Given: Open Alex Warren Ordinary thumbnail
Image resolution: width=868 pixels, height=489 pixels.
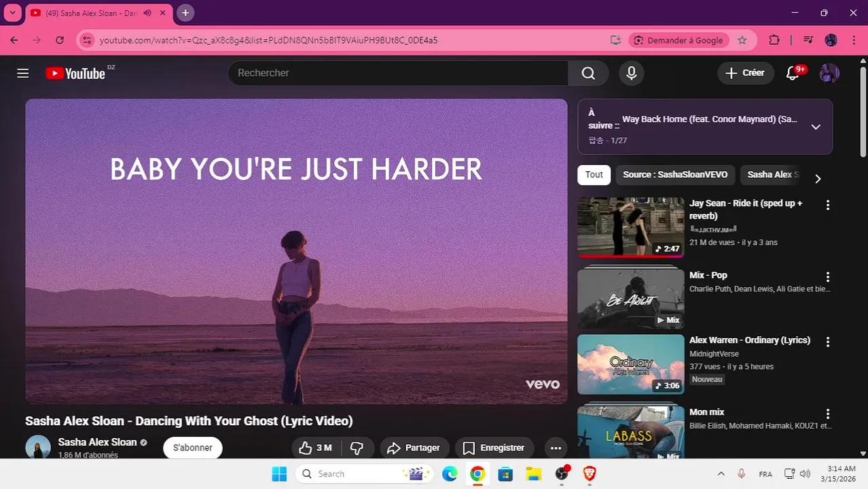Looking at the screenshot, I should (631, 365).
